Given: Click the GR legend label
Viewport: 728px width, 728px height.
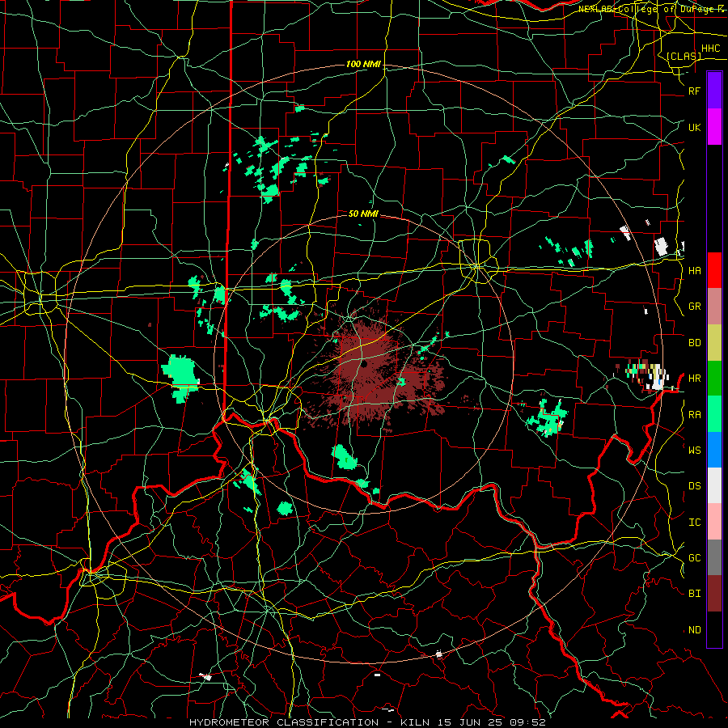Looking at the screenshot, I should pyautogui.click(x=694, y=307).
